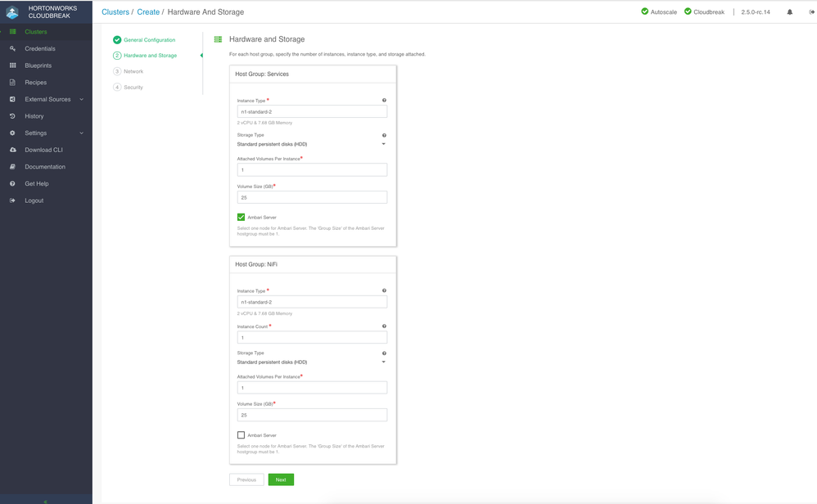This screenshot has height=504, width=817.
Task: Open NiFi Storage Type dropdown
Action: [x=311, y=362]
